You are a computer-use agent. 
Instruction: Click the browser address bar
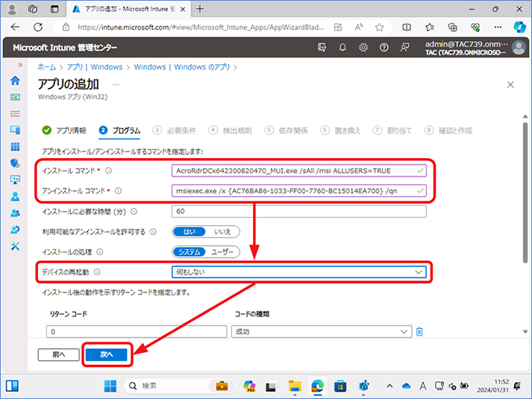(201, 27)
